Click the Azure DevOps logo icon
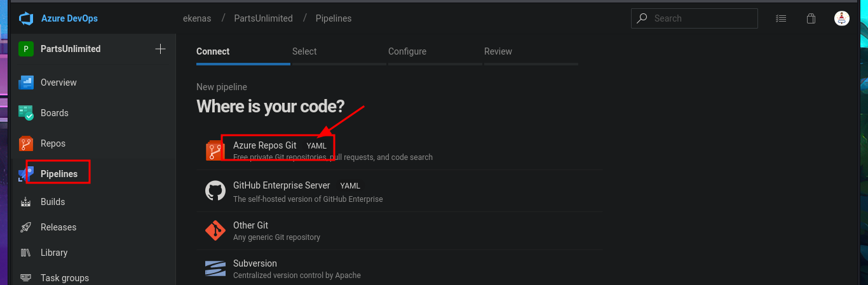 26,18
